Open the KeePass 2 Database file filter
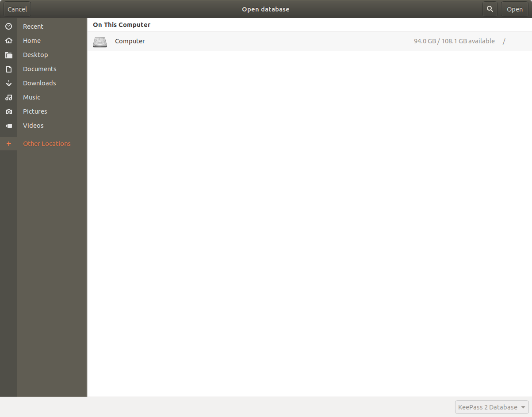532x417 pixels. 492,407
